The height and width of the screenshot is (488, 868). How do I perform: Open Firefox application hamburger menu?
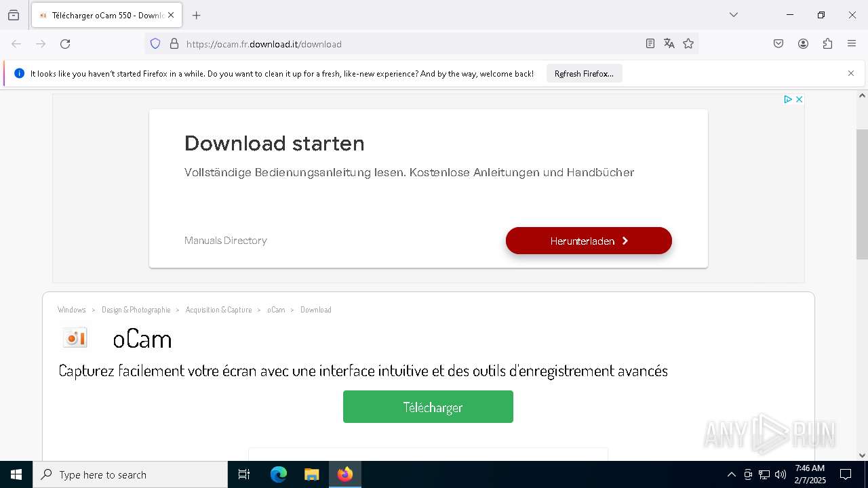(x=852, y=44)
